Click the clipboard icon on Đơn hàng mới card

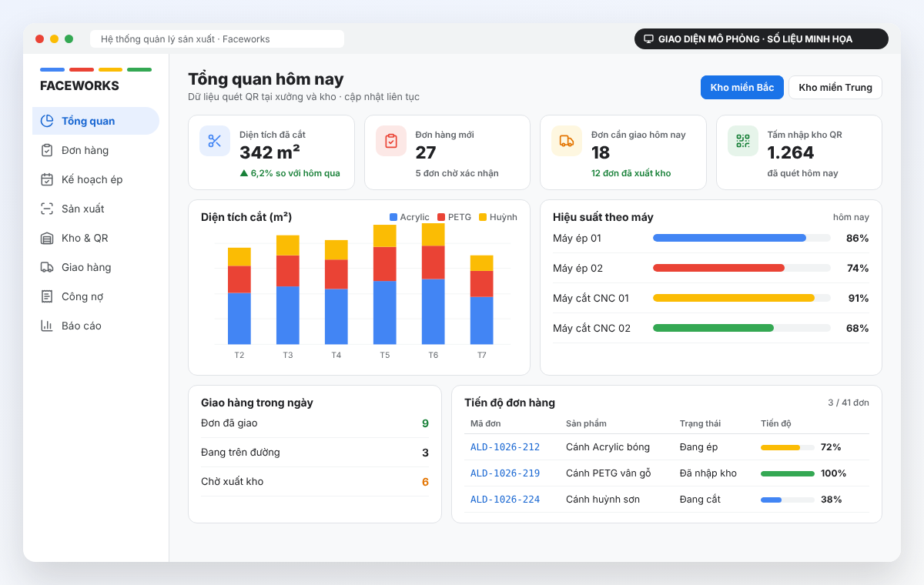[391, 141]
